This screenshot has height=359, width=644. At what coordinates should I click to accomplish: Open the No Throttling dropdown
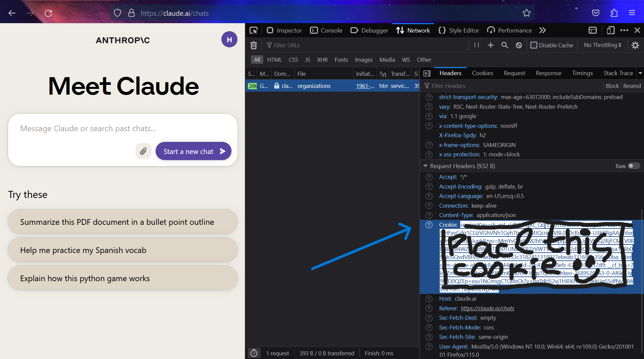coord(601,45)
